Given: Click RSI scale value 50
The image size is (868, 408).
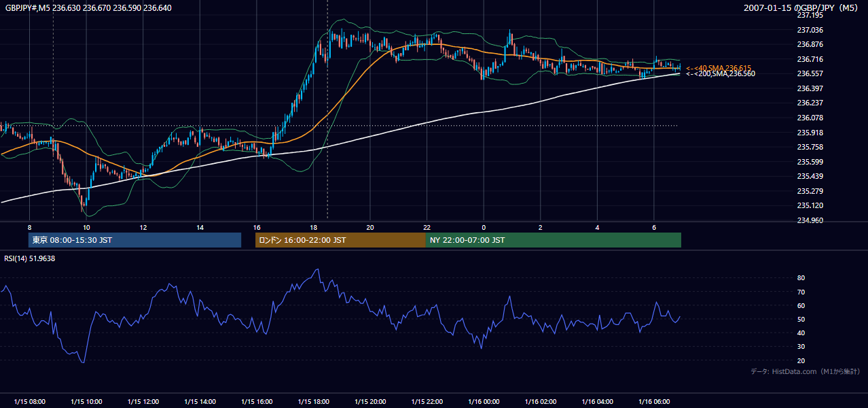Looking at the screenshot, I should [801, 319].
